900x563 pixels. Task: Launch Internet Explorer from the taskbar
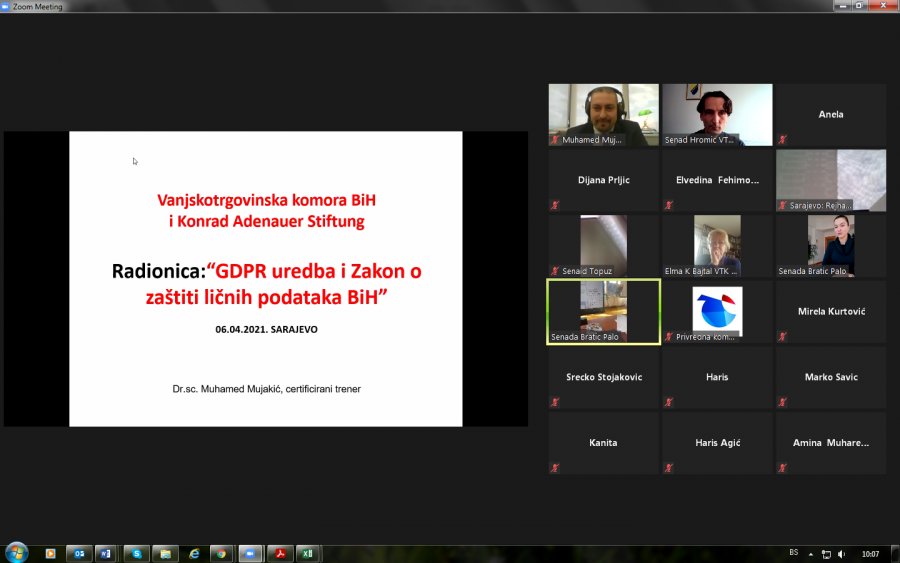(x=194, y=554)
